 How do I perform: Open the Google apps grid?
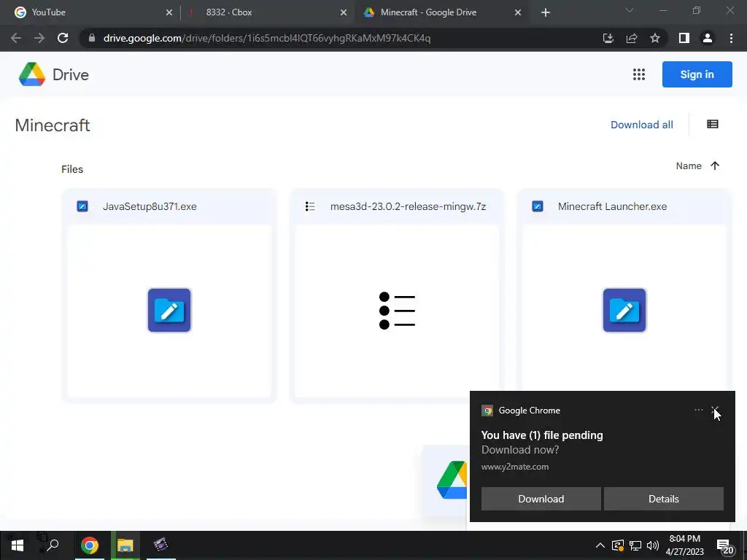pos(639,74)
